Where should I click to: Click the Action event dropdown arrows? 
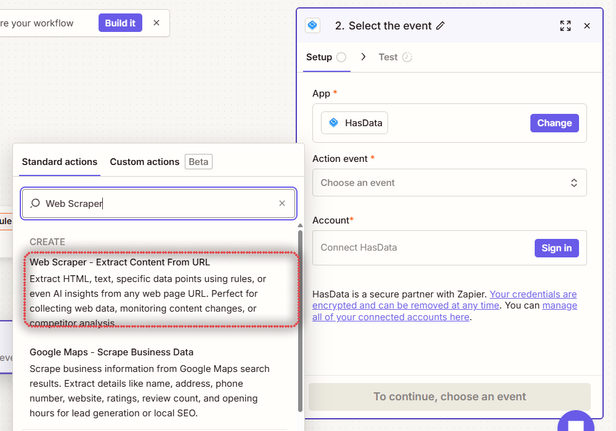tap(574, 183)
